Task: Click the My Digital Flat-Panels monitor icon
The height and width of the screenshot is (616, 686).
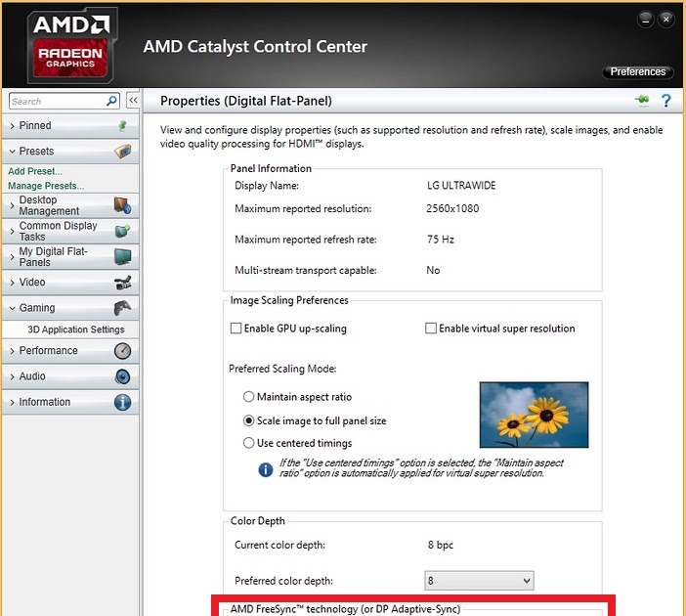Action: point(122,256)
